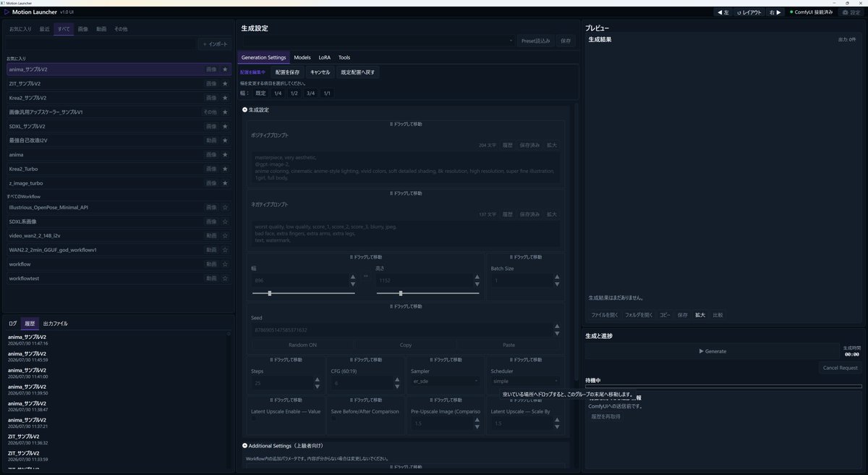The image size is (868, 475).
Task: Click the star icon on z_image_turbo row
Action: point(225,183)
